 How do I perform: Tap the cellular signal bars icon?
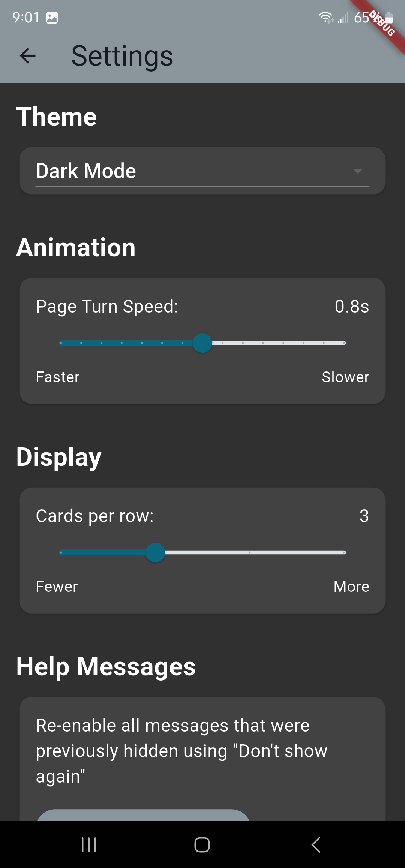(343, 18)
